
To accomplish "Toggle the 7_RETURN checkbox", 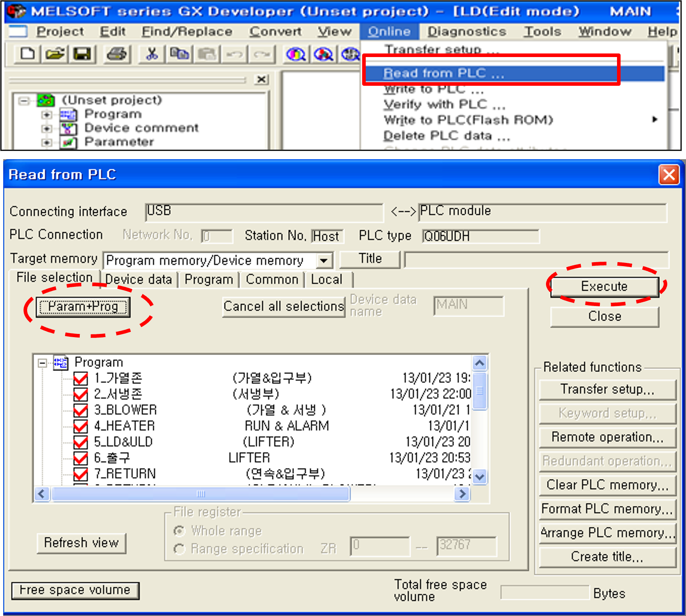I will (81, 474).
